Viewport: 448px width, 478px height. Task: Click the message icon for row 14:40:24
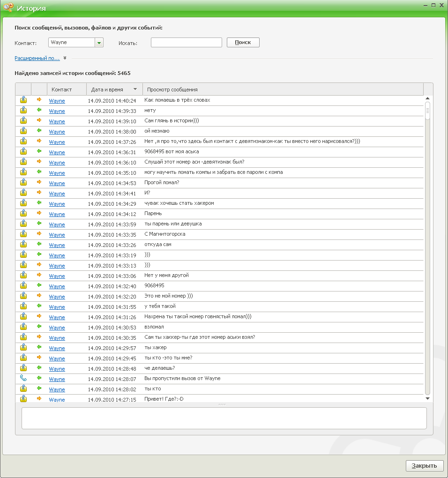tap(23, 100)
